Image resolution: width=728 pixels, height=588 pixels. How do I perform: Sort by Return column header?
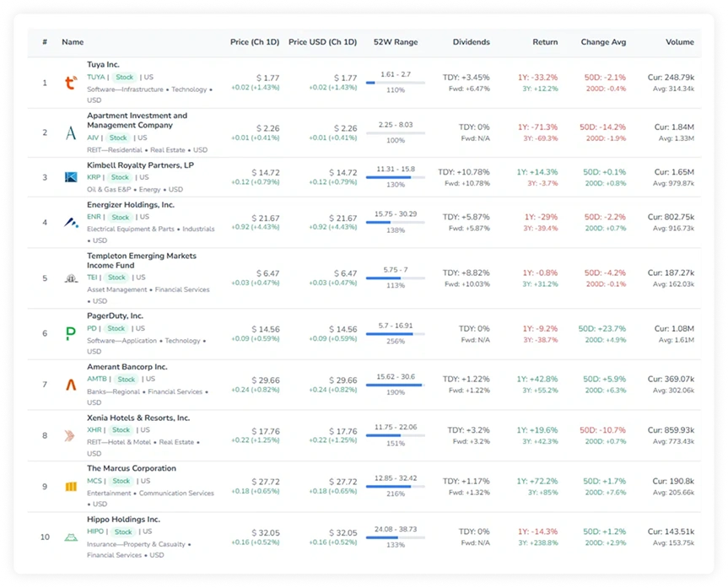pos(545,42)
